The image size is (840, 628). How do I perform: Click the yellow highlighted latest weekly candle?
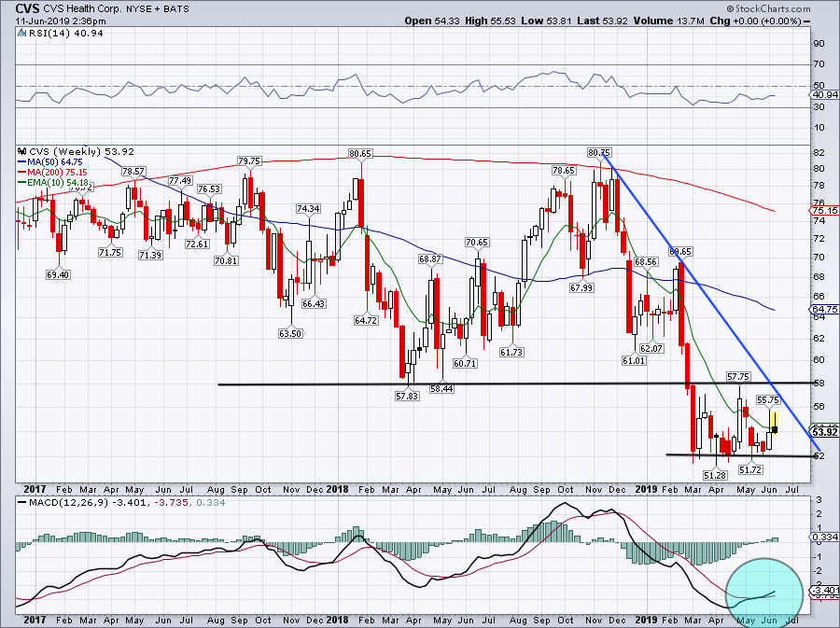pyautogui.click(x=774, y=423)
